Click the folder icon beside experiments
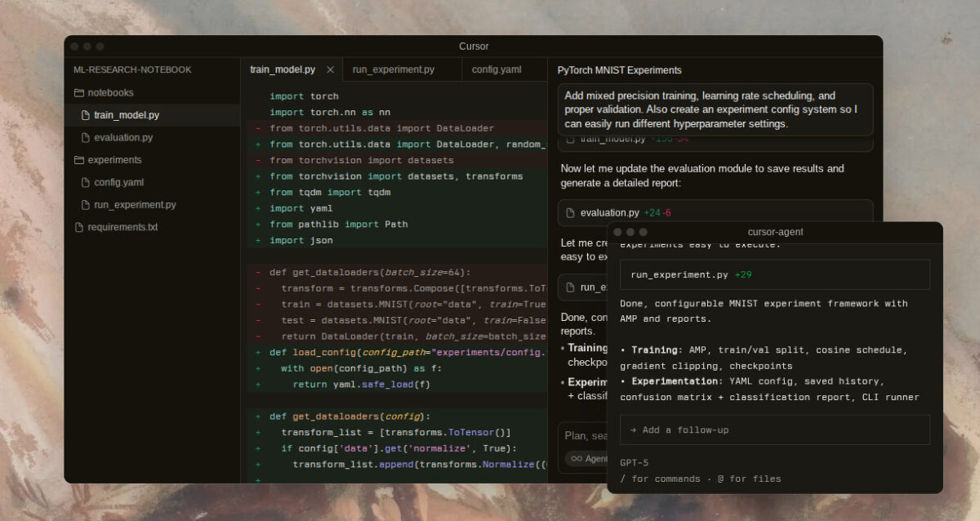The image size is (980, 521). 79,160
